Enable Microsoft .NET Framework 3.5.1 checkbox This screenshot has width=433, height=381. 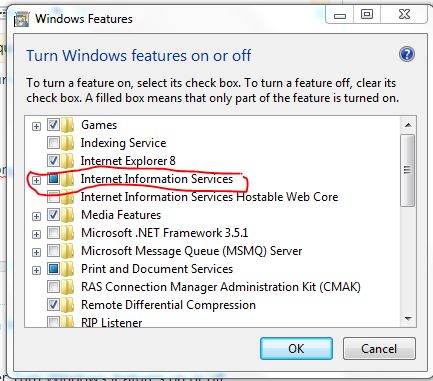(53, 233)
